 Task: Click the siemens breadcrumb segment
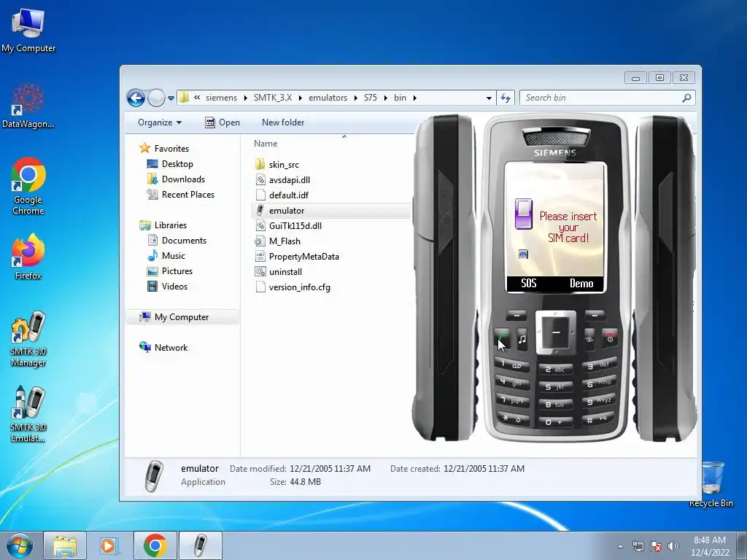pos(221,98)
